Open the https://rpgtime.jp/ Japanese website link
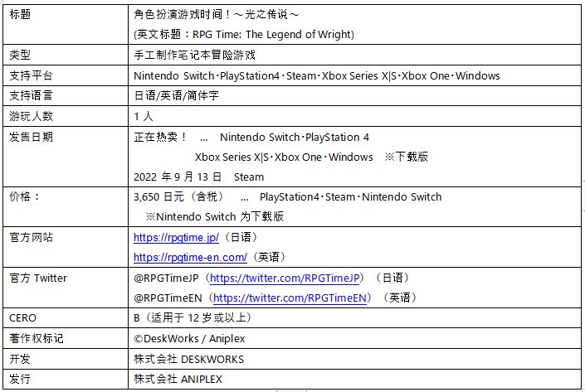Image resolution: width=585 pixels, height=392 pixels. (x=176, y=237)
